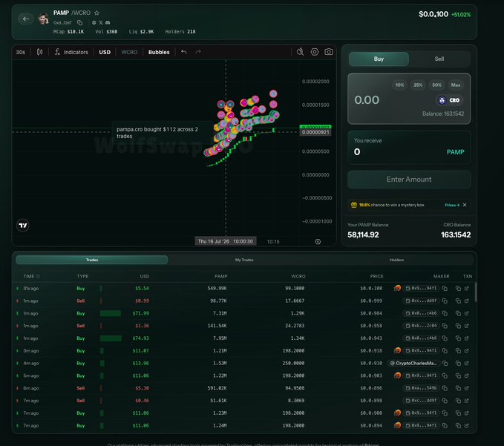Click the 58,114.92 PAMP balance

(363, 235)
